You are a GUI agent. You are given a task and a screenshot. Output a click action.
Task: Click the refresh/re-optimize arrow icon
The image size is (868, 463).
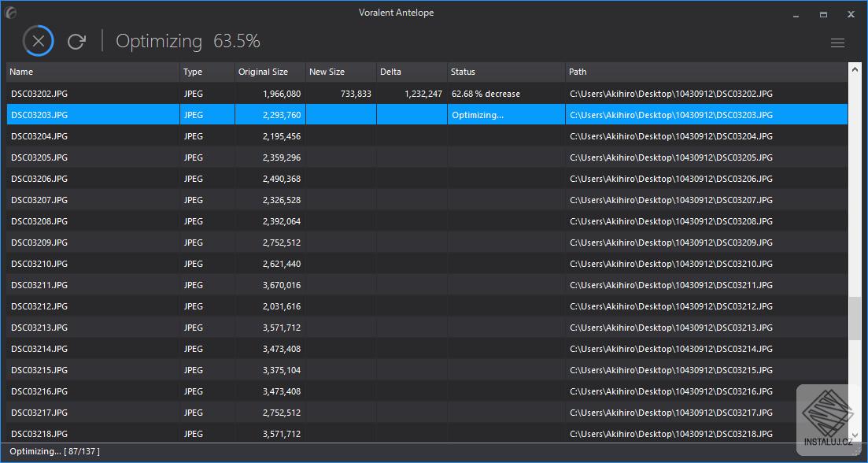tap(76, 42)
